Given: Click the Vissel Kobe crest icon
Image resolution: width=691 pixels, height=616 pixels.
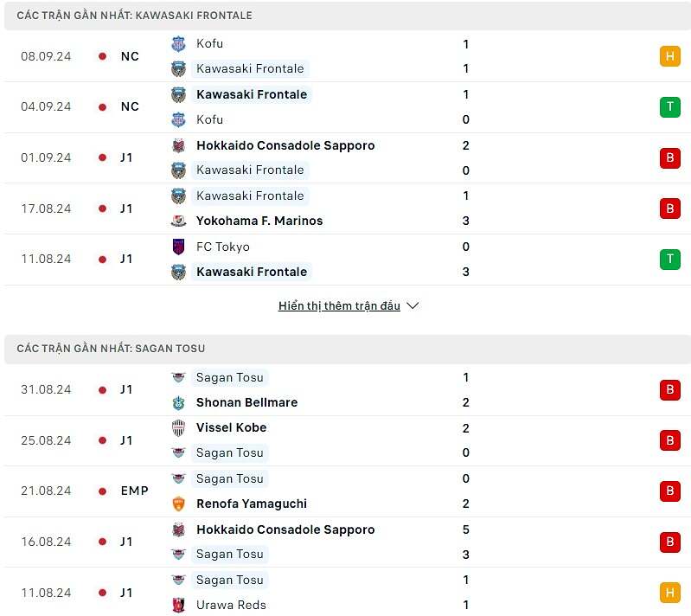Looking at the screenshot, I should [179, 427].
